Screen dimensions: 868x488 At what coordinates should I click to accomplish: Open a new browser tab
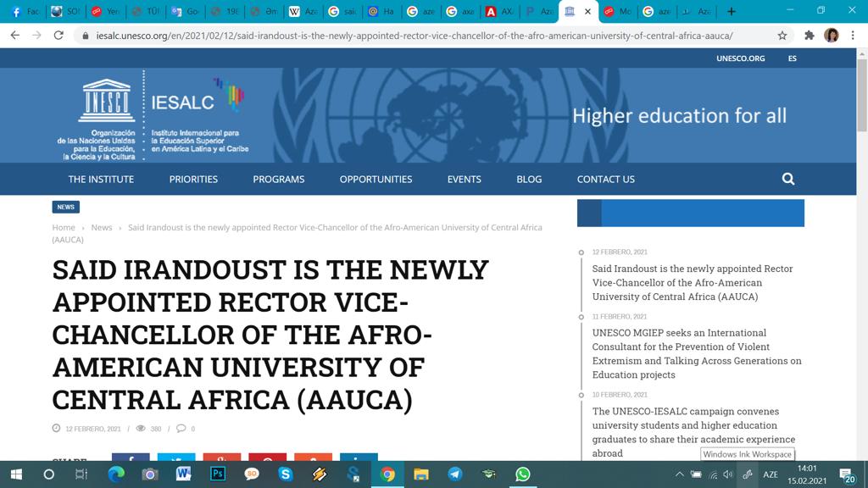(x=732, y=11)
